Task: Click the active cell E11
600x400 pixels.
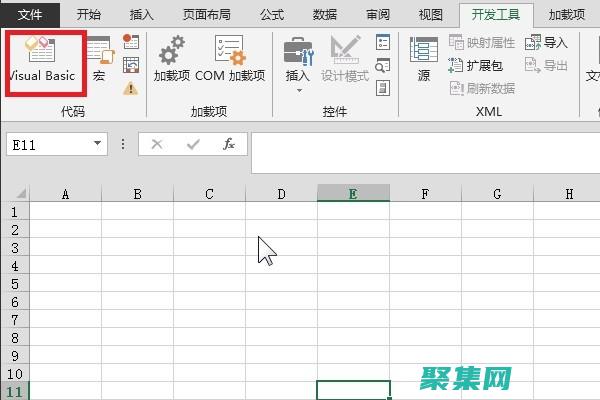Action: [354, 390]
